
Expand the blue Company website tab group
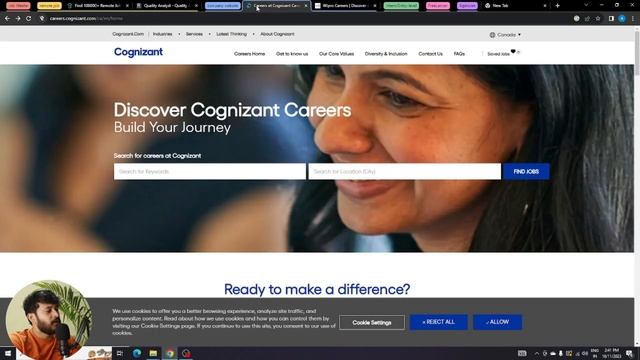click(222, 6)
